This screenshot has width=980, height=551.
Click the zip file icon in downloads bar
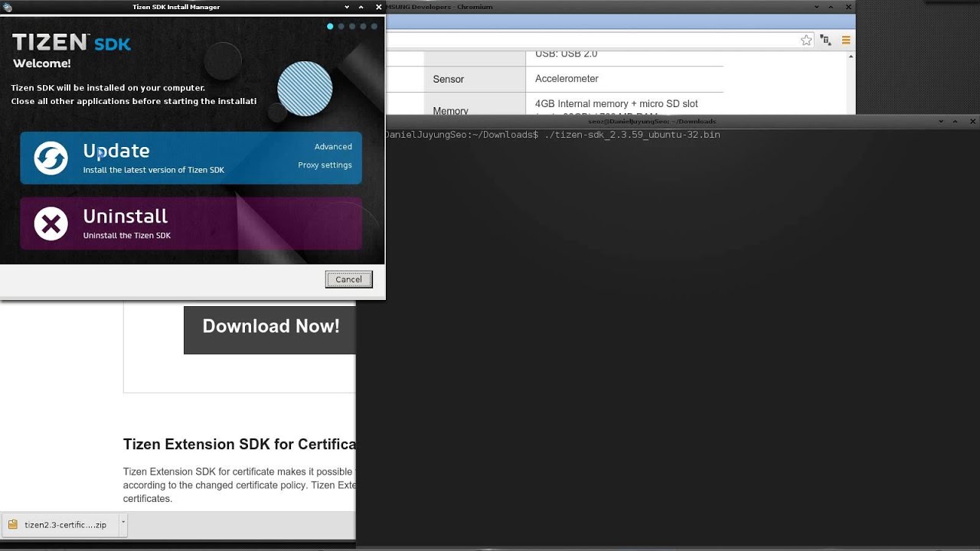(12, 525)
